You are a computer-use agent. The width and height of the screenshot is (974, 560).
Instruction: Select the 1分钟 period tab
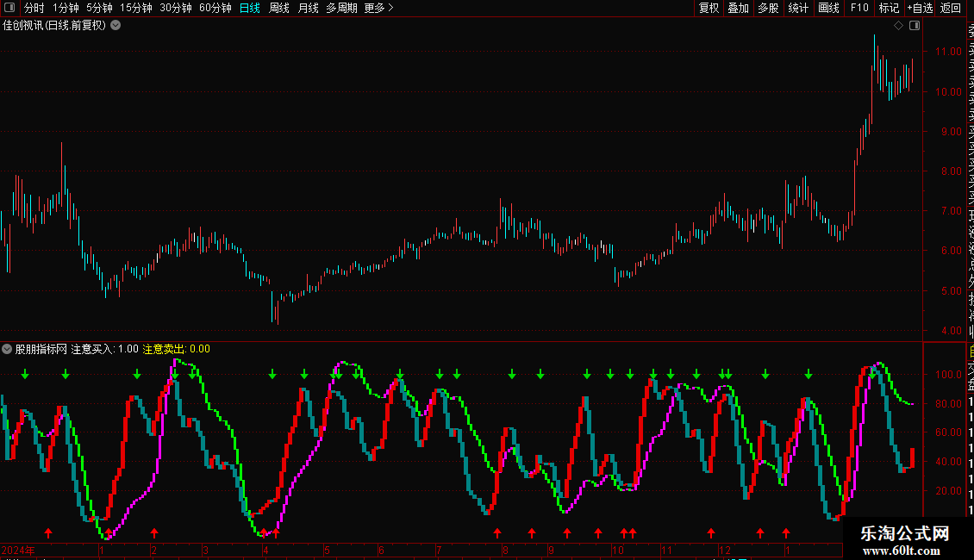(66, 8)
